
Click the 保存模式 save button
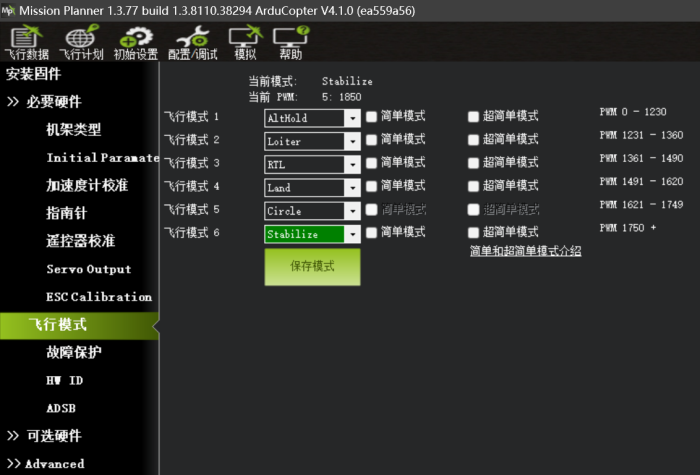coord(312,267)
